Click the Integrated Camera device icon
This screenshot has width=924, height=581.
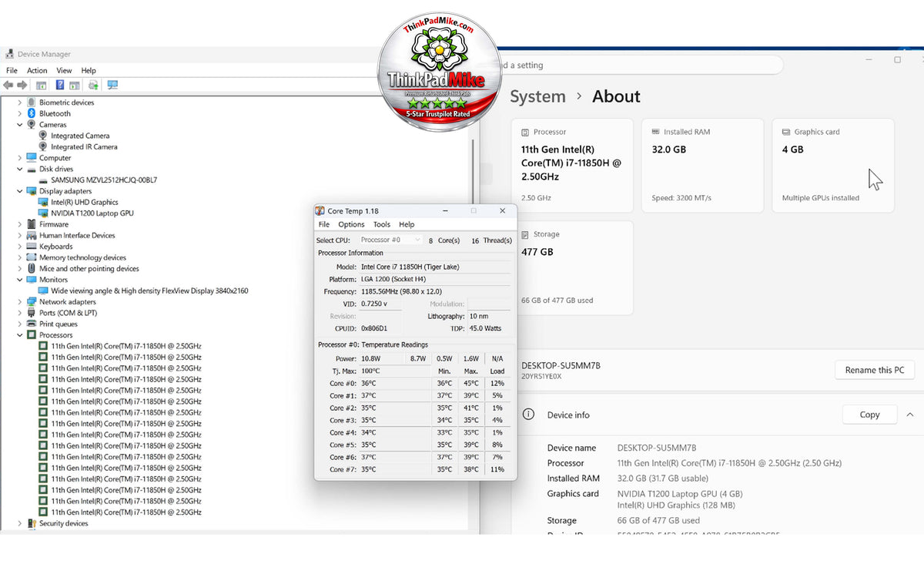click(43, 136)
